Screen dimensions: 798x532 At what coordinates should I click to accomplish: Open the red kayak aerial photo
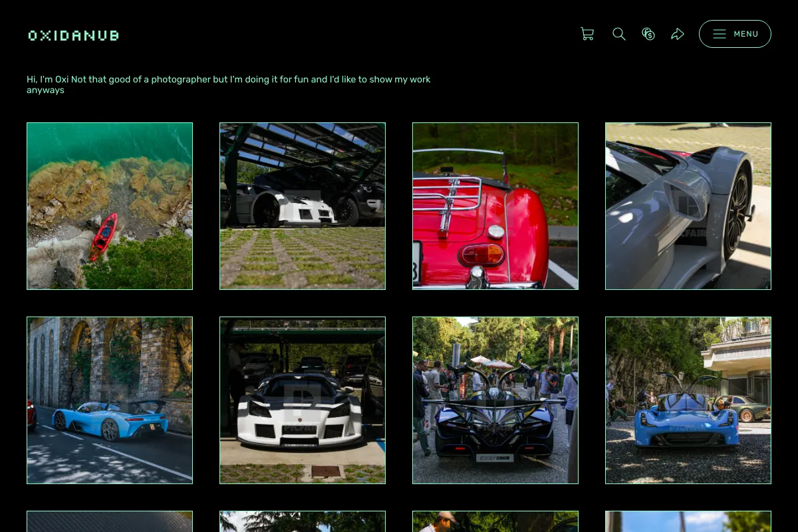click(x=110, y=206)
